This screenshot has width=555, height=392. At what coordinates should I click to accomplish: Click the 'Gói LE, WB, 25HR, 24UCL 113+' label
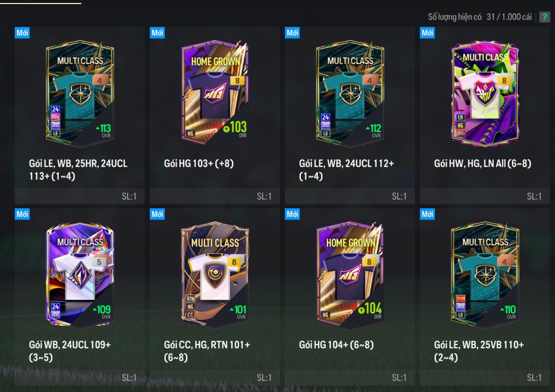tap(78, 169)
